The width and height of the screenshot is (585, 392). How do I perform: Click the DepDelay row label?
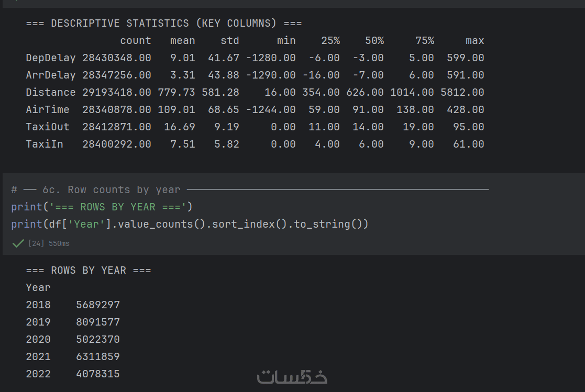point(51,58)
